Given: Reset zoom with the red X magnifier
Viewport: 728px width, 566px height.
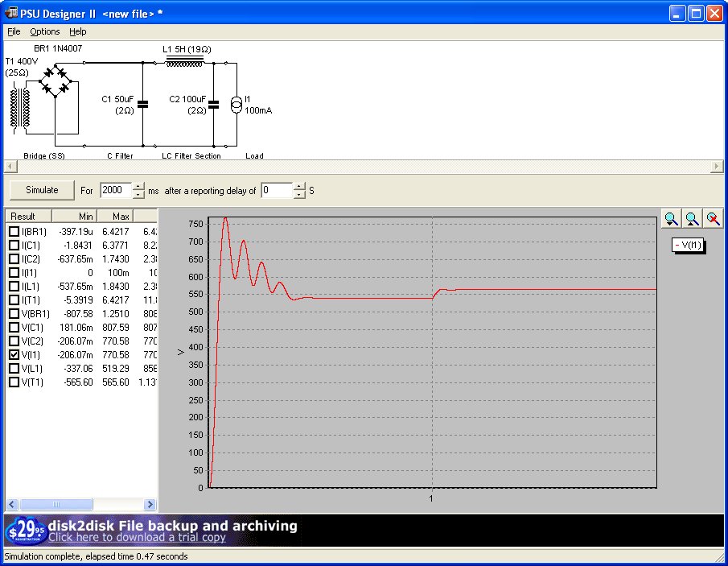Looking at the screenshot, I should click(x=713, y=218).
